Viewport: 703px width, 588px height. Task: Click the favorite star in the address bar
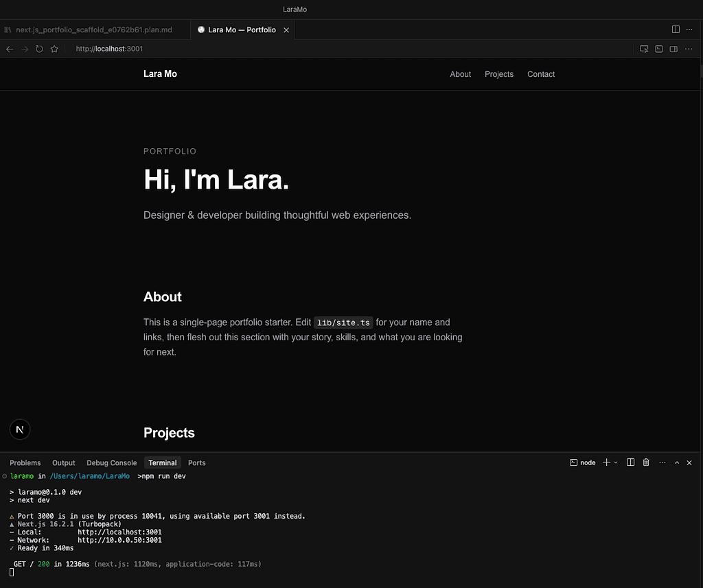coord(54,49)
